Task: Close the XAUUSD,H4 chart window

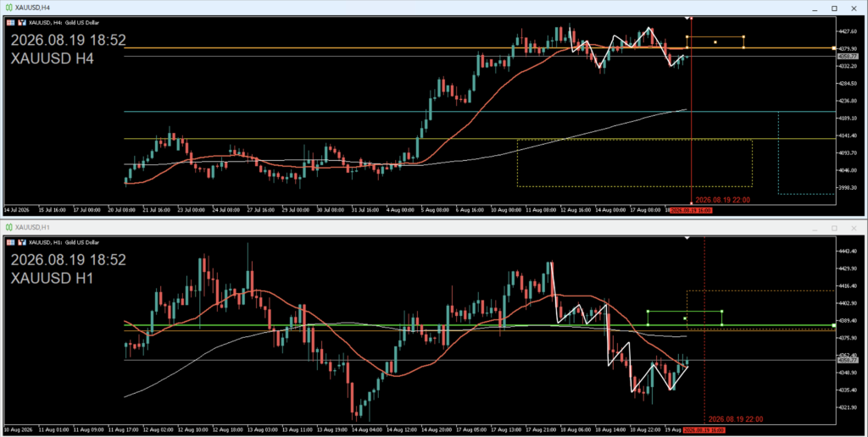Action: coord(854,8)
